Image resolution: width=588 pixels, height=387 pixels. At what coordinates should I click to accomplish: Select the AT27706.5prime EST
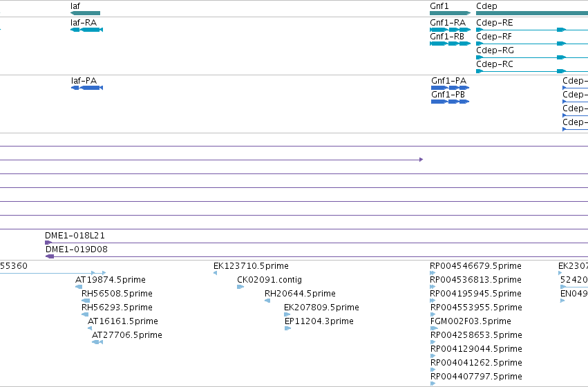(97, 342)
